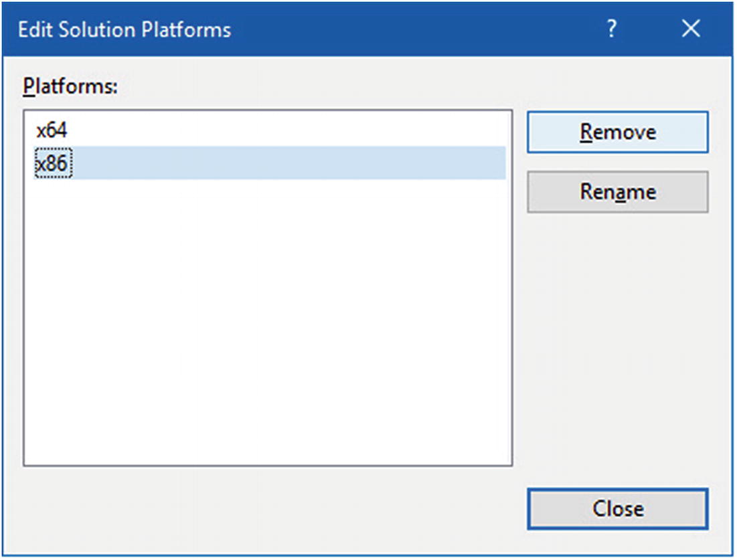Click the highlighted x86 row

(x=268, y=164)
